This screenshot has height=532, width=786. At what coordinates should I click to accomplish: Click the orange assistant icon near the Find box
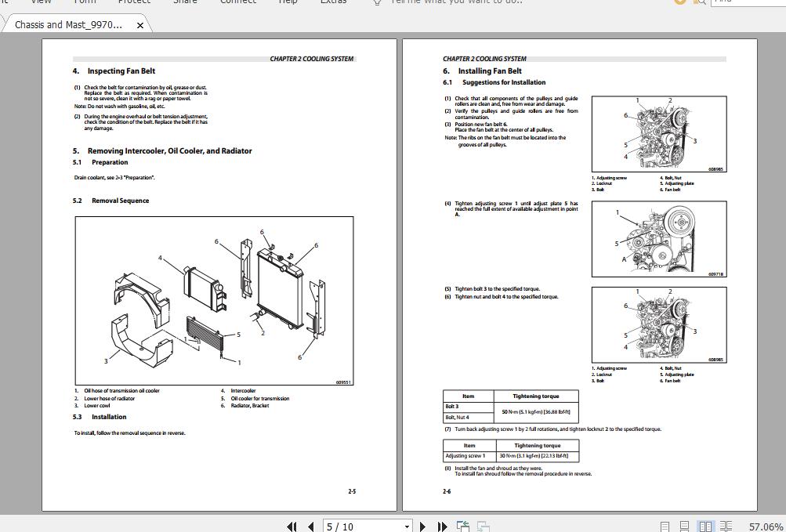(x=679, y=2)
